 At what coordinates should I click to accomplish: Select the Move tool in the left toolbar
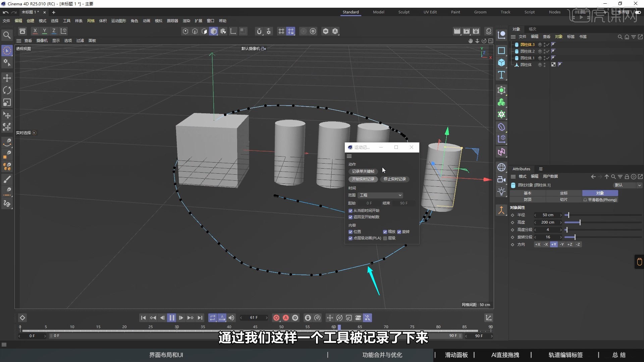(x=7, y=78)
